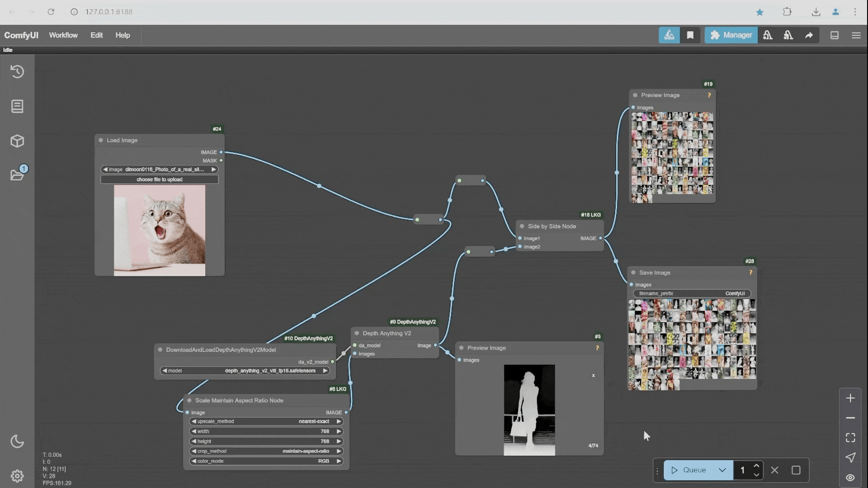Screen dimensions: 868x488
Task: Open the queue history sidebar icon
Action: pyautogui.click(x=17, y=72)
